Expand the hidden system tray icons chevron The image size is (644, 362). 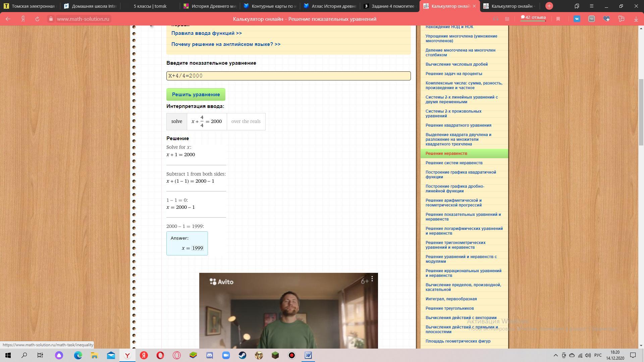[555, 355]
